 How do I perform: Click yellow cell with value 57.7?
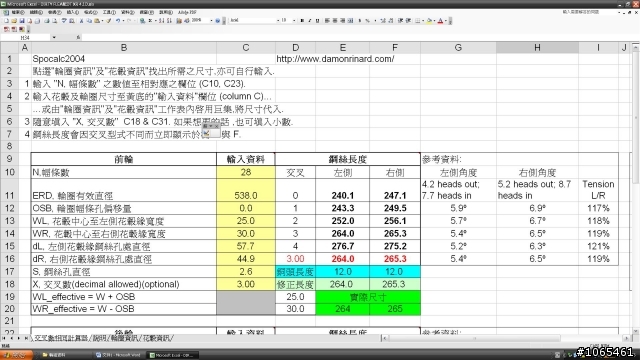click(x=246, y=246)
